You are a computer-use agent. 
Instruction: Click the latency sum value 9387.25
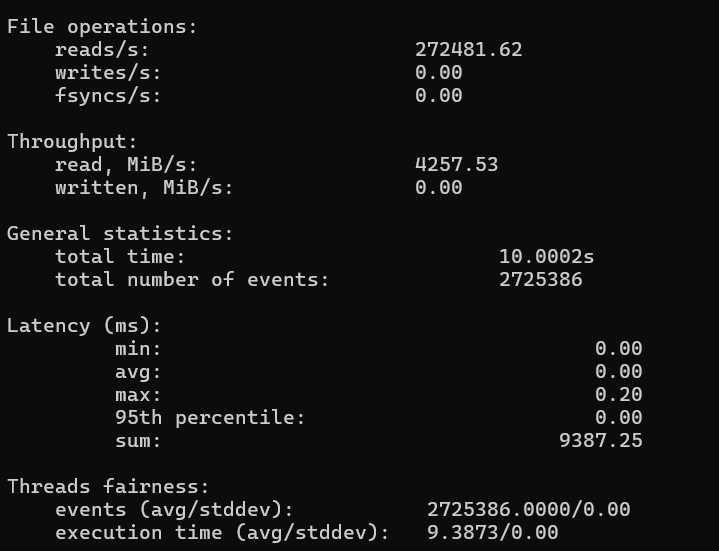600,441
